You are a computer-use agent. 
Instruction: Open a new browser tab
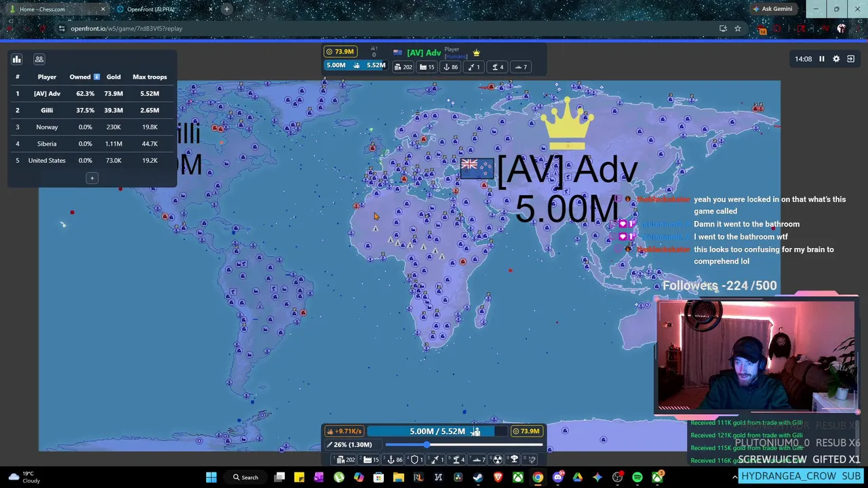point(226,9)
